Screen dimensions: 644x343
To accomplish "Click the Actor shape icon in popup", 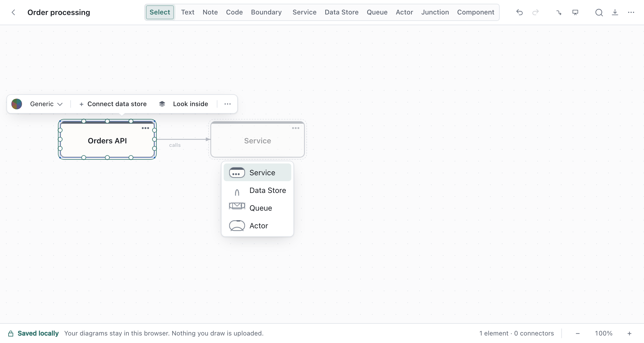I will 237,226.
